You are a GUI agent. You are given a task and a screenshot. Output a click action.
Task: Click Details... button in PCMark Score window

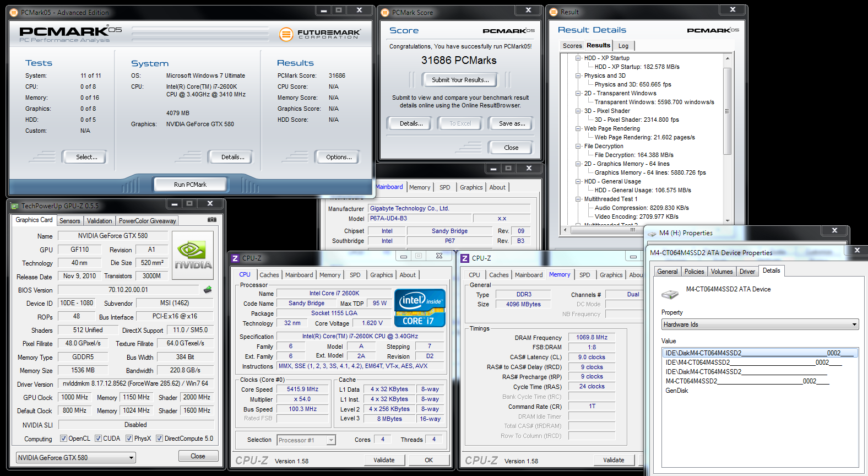click(411, 123)
